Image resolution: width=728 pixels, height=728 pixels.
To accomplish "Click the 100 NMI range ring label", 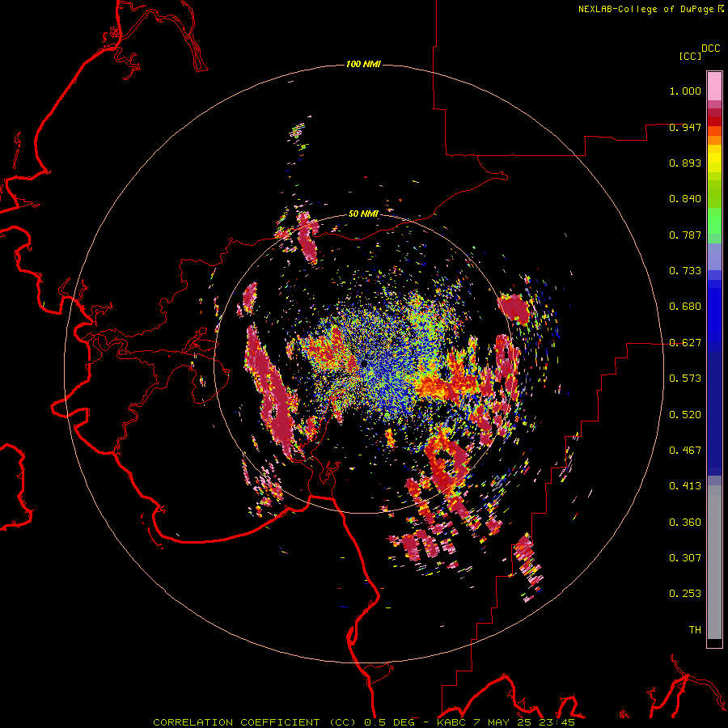I will pyautogui.click(x=363, y=64).
